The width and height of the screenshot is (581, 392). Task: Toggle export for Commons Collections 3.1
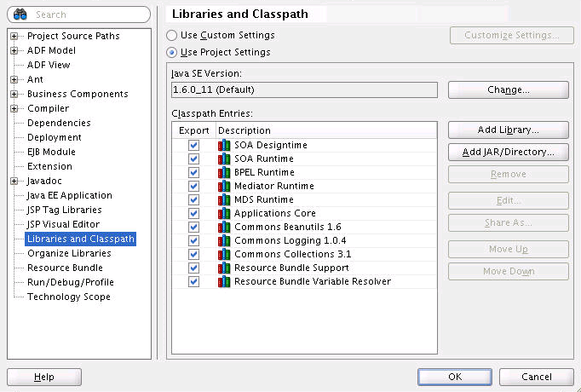[x=193, y=254]
